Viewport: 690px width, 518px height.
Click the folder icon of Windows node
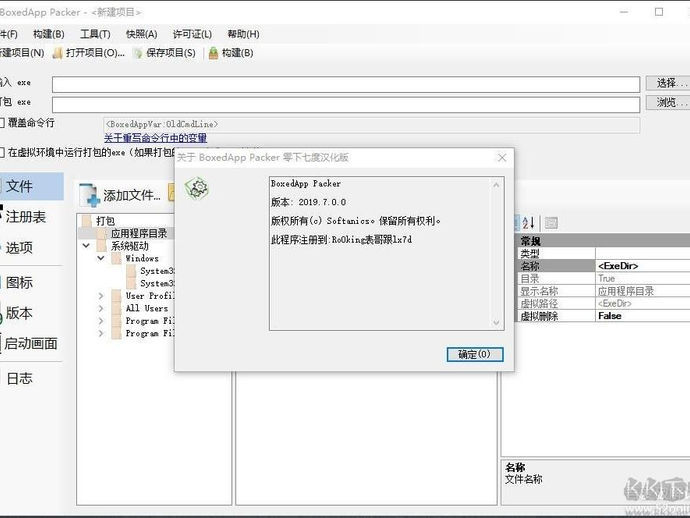[117, 258]
